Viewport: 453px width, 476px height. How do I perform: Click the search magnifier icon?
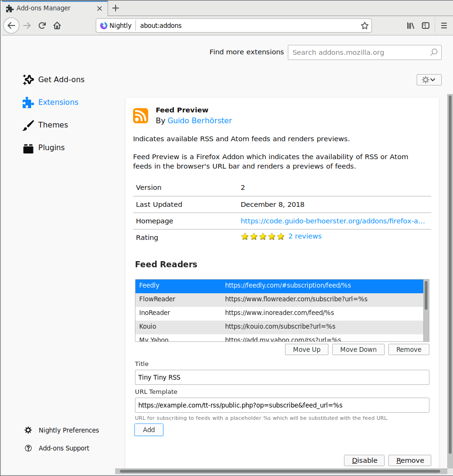click(434, 52)
